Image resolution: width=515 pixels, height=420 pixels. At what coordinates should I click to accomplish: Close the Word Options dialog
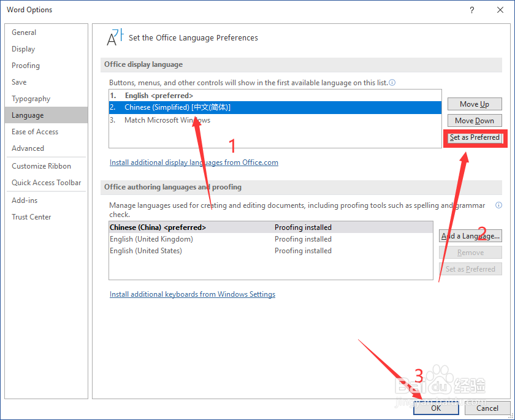[x=500, y=10]
